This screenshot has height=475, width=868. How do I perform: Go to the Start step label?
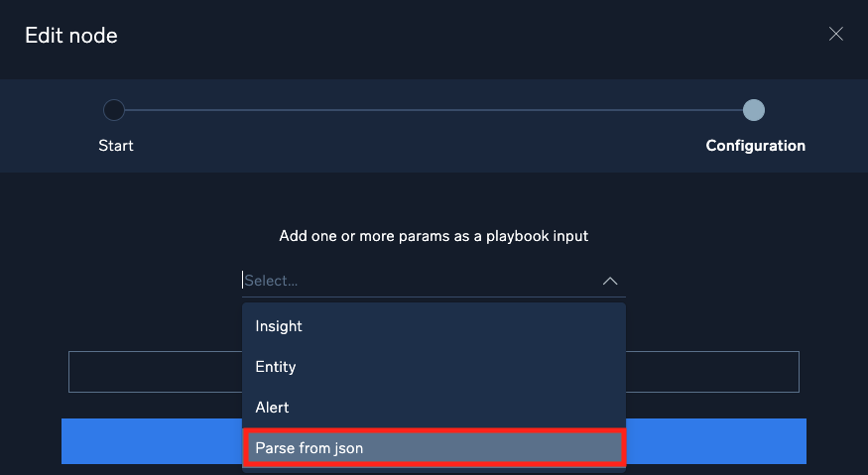116,146
